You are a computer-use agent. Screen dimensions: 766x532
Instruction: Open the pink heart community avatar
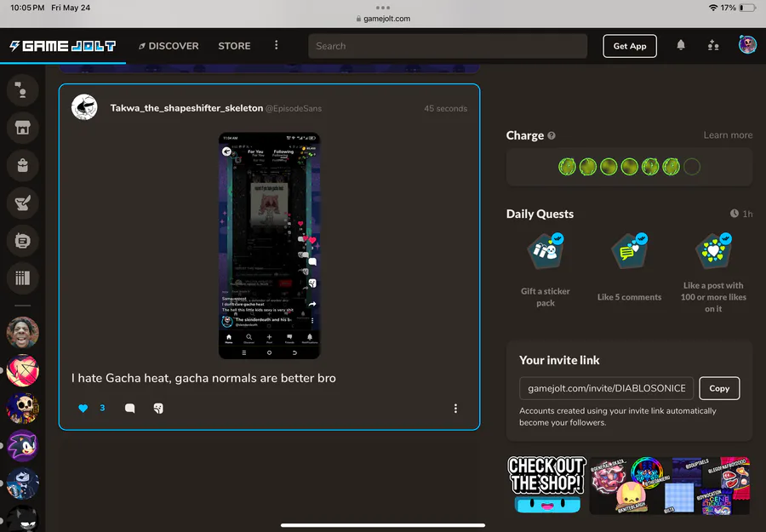pos(22,370)
